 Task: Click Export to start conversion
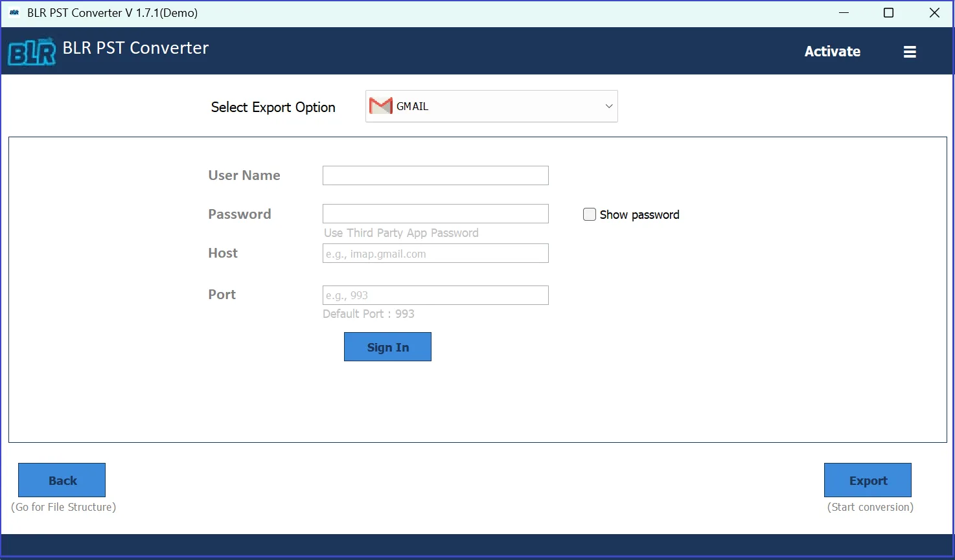(x=868, y=480)
